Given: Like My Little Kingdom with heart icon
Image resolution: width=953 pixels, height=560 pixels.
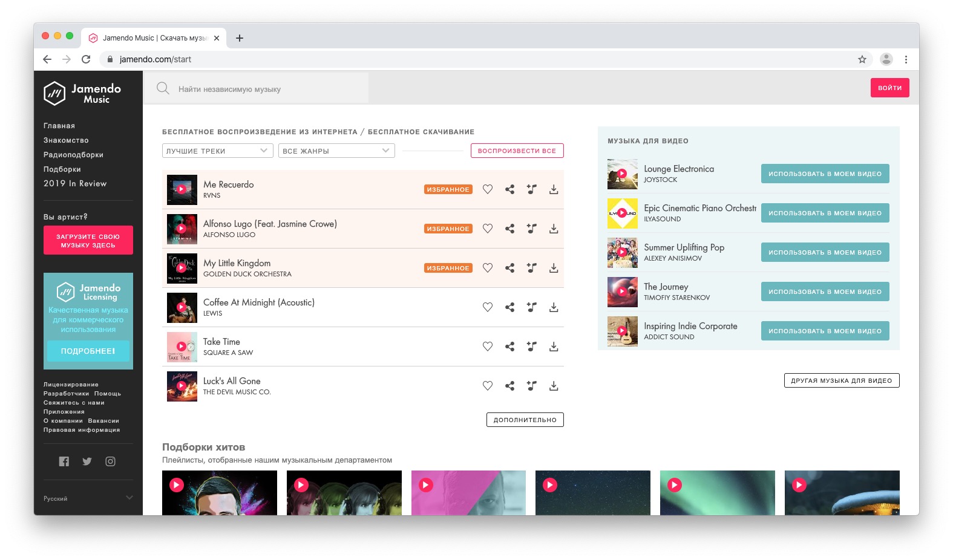Looking at the screenshot, I should 488,268.
